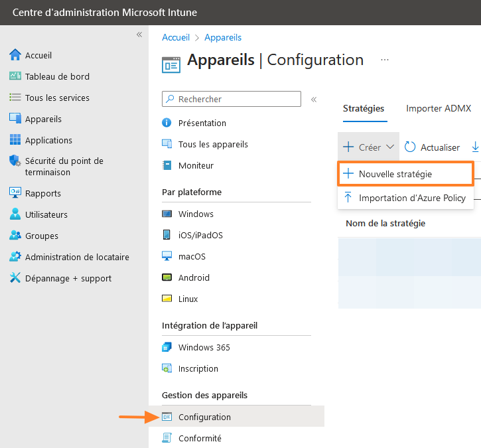The height and width of the screenshot is (448, 481).
Task: Click Tous les services list icon
Action: tap(15, 98)
